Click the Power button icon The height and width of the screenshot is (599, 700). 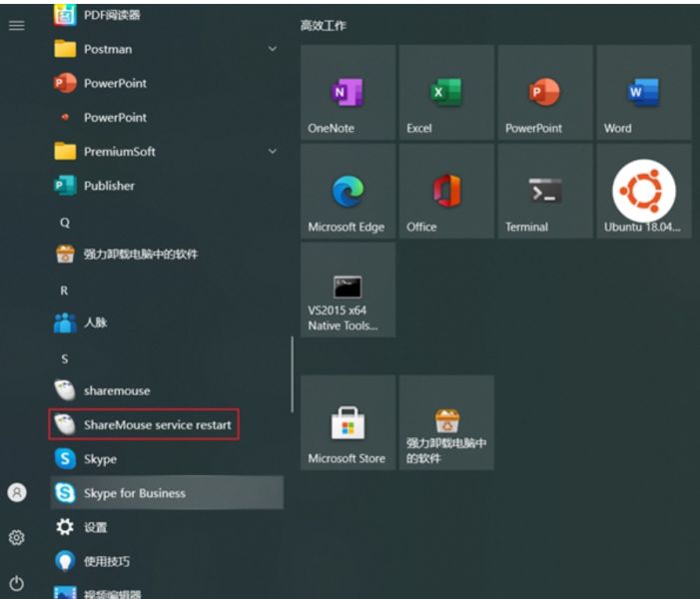click(17, 583)
